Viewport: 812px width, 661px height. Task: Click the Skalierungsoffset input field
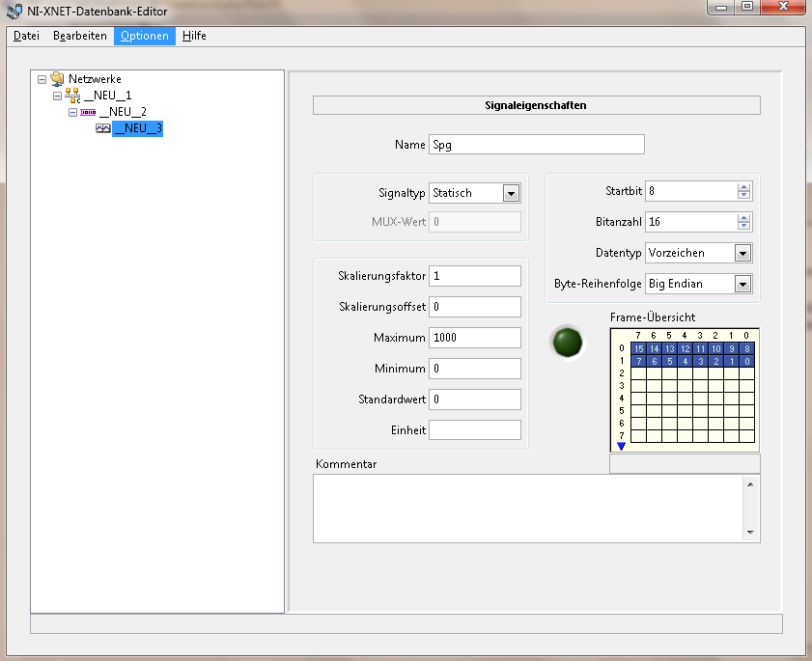click(475, 307)
